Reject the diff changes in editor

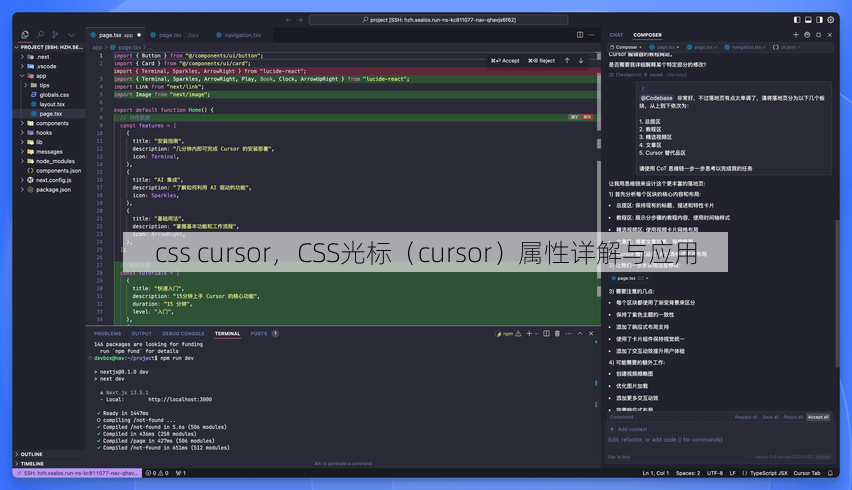(x=542, y=61)
